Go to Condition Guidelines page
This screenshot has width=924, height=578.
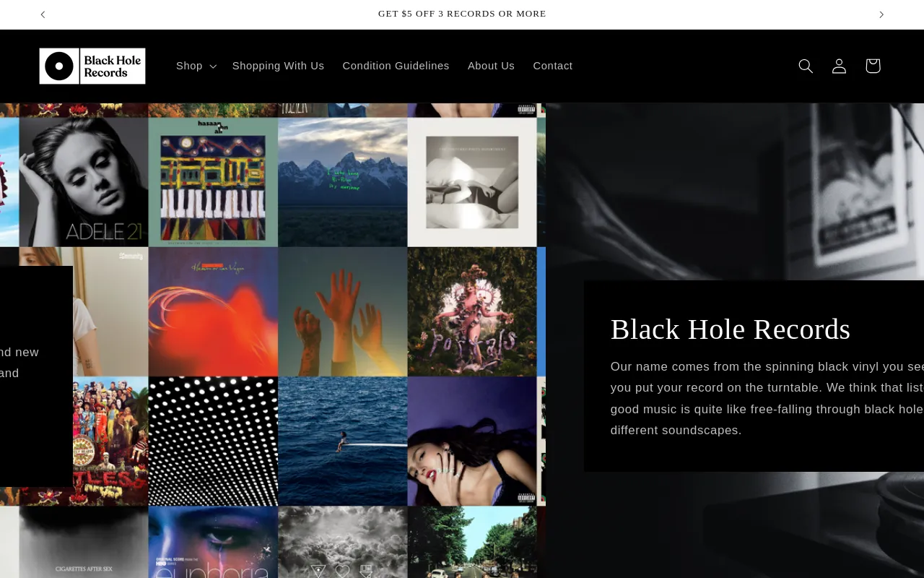tap(396, 66)
